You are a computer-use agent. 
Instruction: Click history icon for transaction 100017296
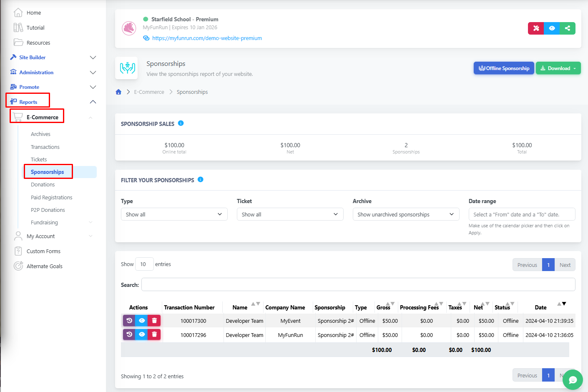129,334
